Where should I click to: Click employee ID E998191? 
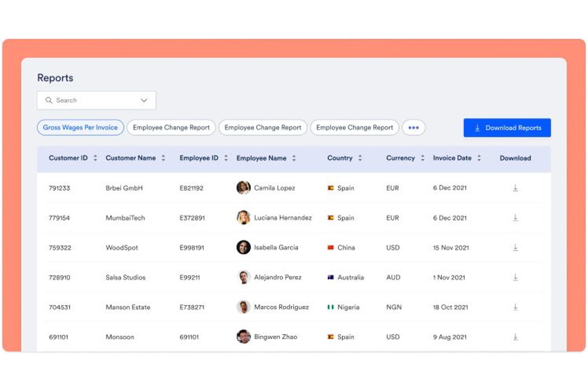click(x=191, y=247)
